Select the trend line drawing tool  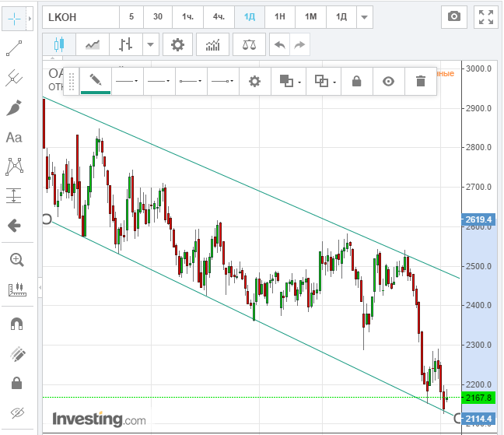tap(14, 48)
